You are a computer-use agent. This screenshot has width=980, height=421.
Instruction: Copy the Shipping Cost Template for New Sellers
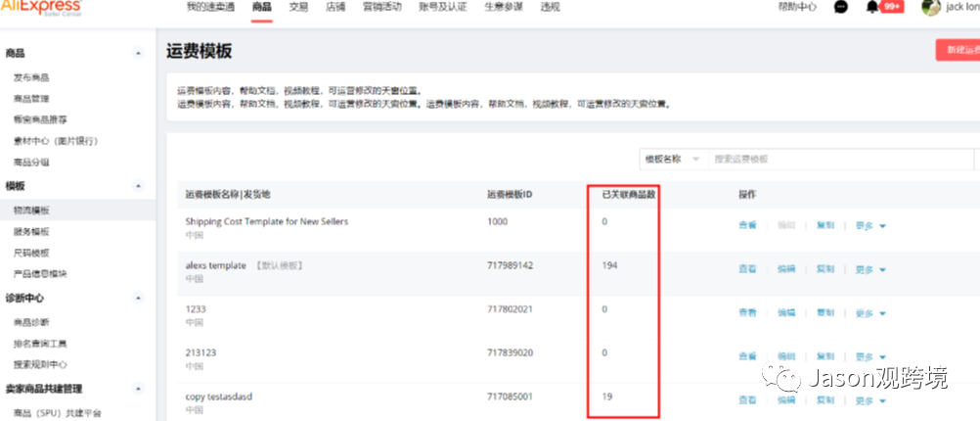(x=825, y=226)
